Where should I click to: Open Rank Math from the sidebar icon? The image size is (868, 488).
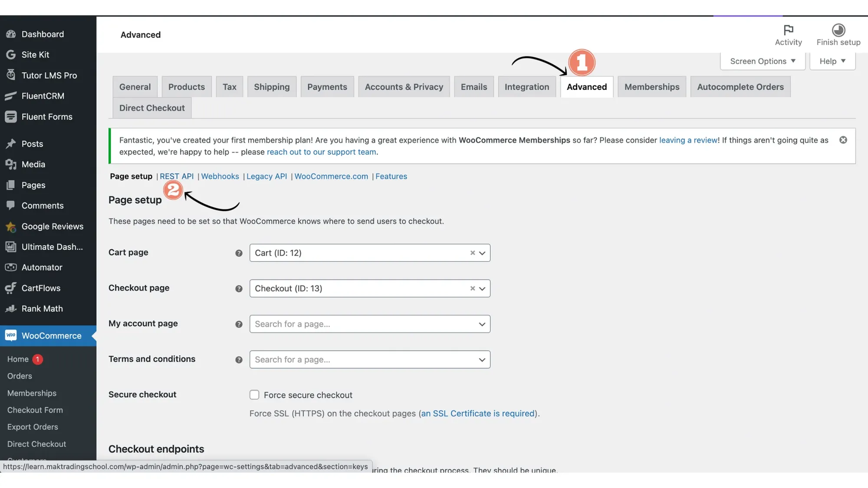click(10, 309)
